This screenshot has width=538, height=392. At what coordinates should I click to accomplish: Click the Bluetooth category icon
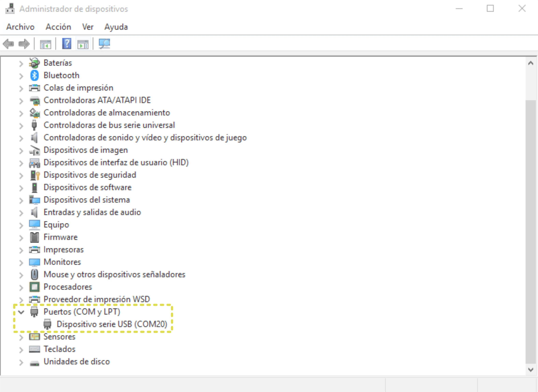[x=34, y=75]
